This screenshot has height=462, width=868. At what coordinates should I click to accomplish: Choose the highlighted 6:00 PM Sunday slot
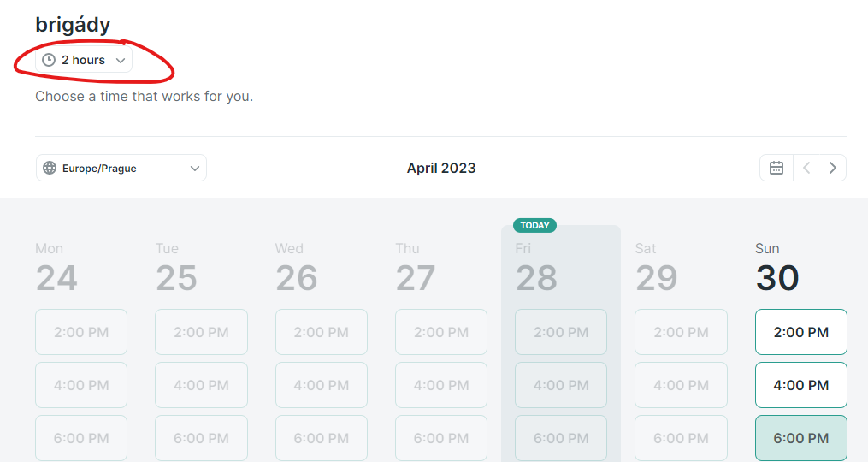(x=801, y=438)
